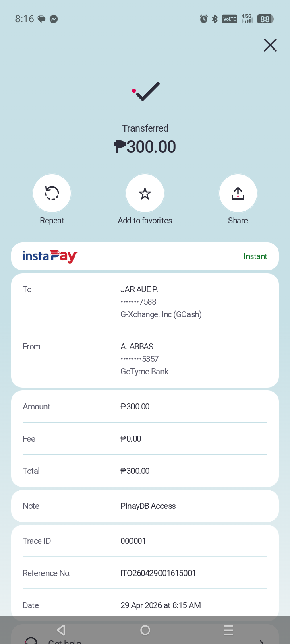Image resolution: width=290 pixels, height=644 pixels.
Task: Tap the Android back triangle button
Action: pyautogui.click(x=61, y=630)
